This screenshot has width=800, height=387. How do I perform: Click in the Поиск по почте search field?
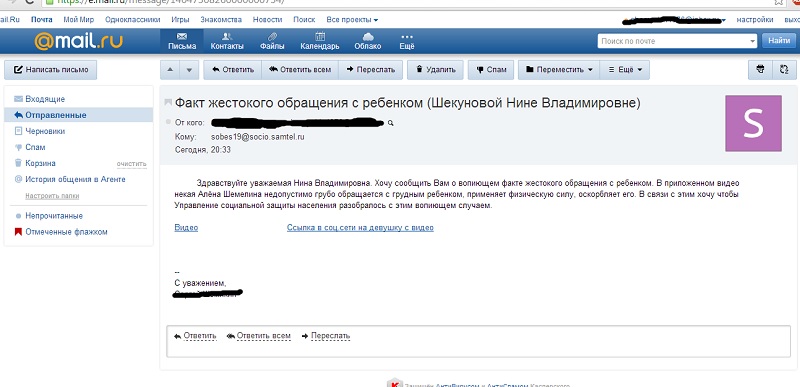(x=672, y=41)
